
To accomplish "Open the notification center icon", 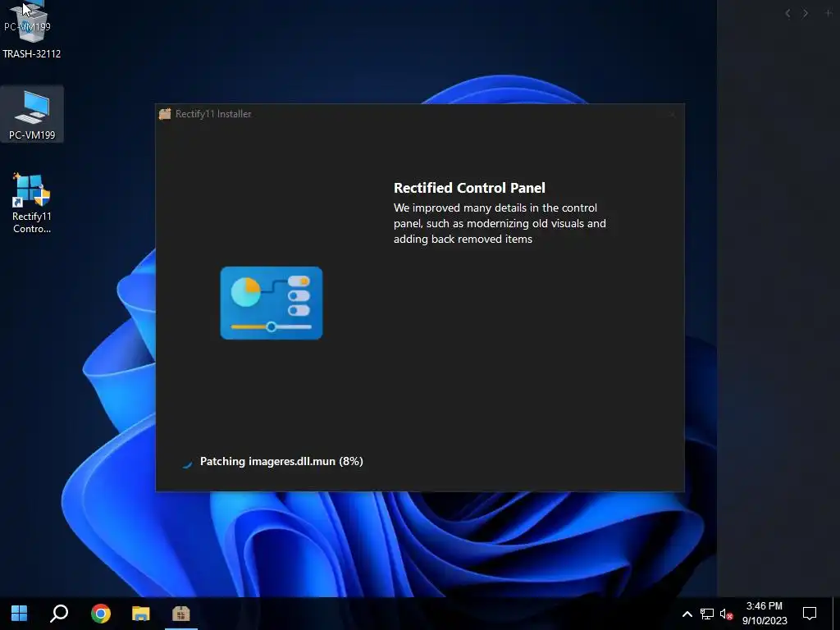I will point(810,614).
